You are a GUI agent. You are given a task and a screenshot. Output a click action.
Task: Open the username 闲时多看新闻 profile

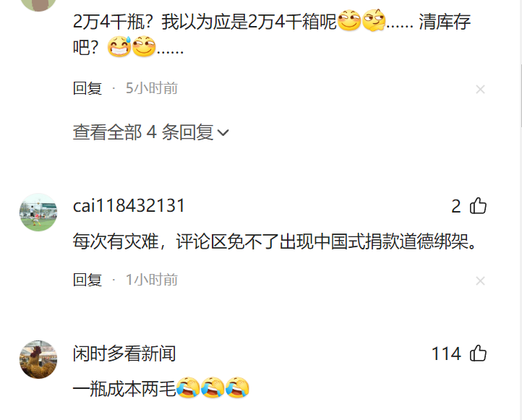(124, 353)
